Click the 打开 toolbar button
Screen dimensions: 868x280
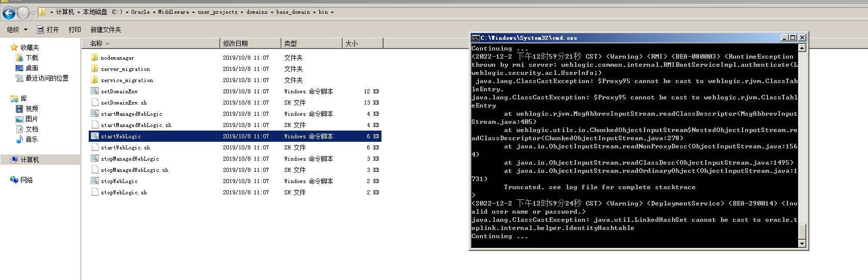click(48, 30)
